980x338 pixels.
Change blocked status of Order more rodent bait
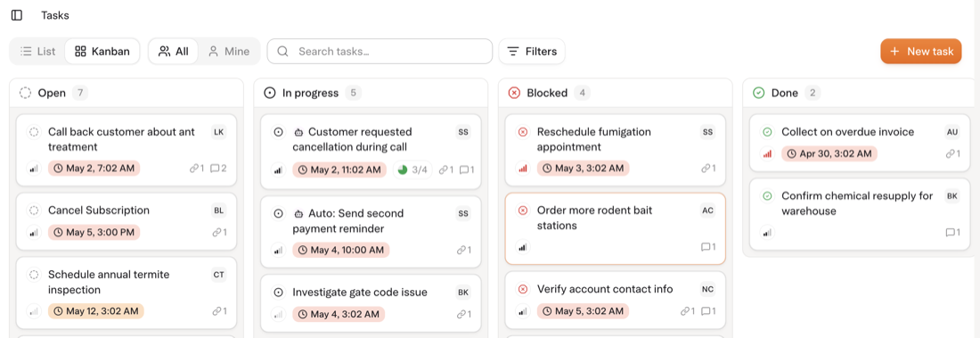coord(523,210)
